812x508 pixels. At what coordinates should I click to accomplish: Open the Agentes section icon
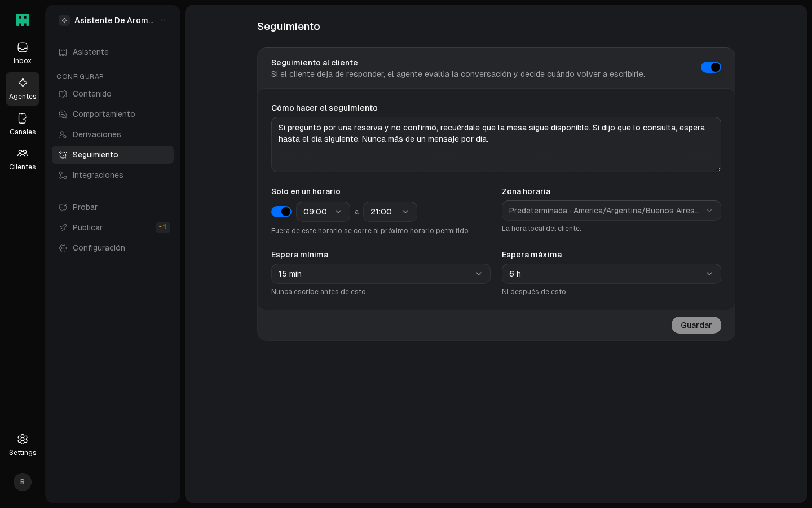(23, 83)
